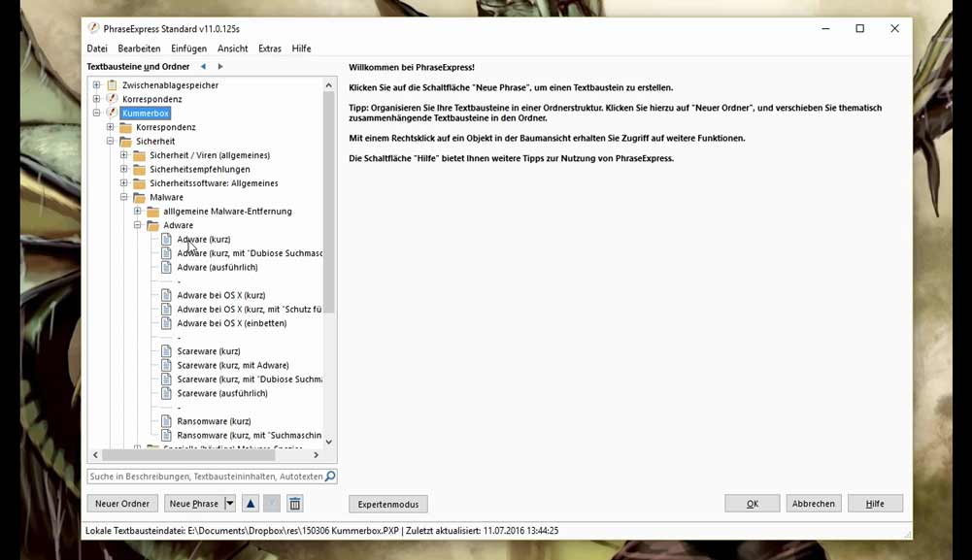This screenshot has width=972, height=560.
Task: Click the move-up triangle button
Action: pos(251,504)
